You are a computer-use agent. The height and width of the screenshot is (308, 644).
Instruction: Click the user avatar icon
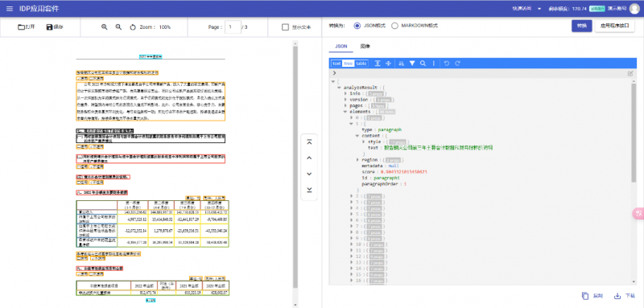coord(634,9)
